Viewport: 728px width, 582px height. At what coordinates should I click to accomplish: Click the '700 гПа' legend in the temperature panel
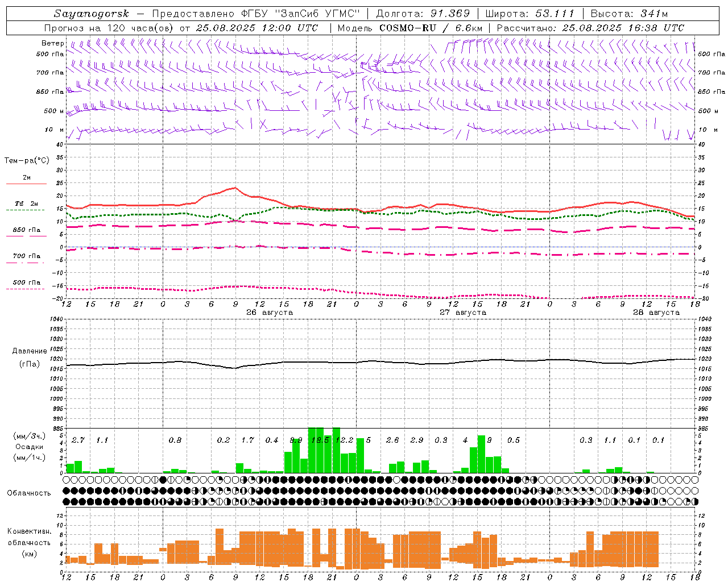(27, 256)
